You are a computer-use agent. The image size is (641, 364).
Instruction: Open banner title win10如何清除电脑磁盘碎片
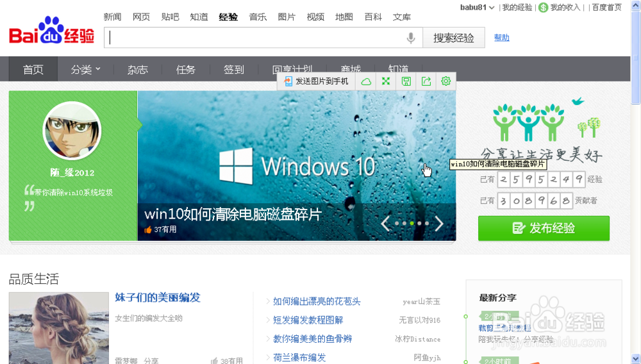click(233, 215)
